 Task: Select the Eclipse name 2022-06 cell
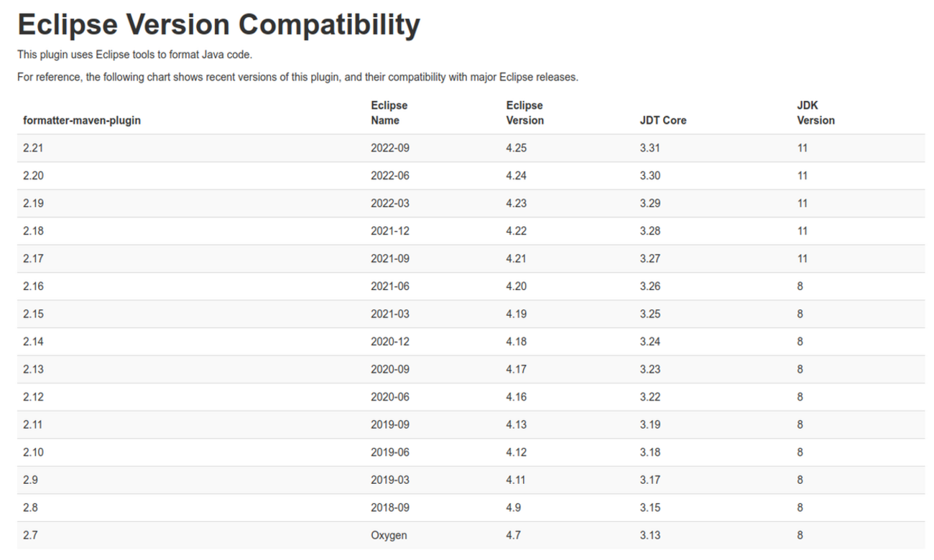point(389,176)
